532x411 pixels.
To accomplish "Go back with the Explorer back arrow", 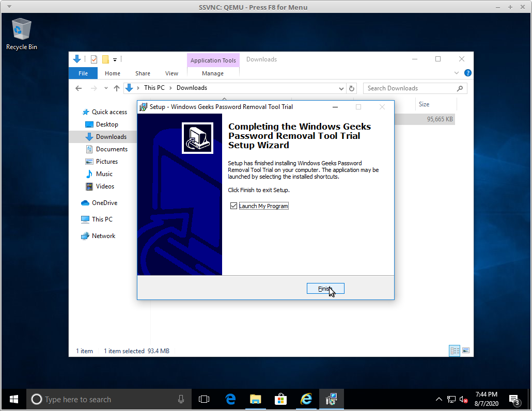I will click(x=79, y=88).
